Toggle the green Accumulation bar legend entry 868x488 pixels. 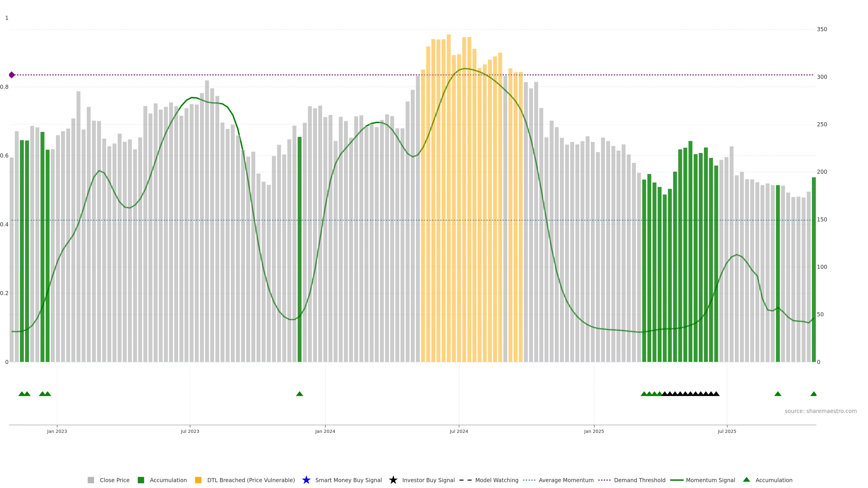tap(141, 480)
